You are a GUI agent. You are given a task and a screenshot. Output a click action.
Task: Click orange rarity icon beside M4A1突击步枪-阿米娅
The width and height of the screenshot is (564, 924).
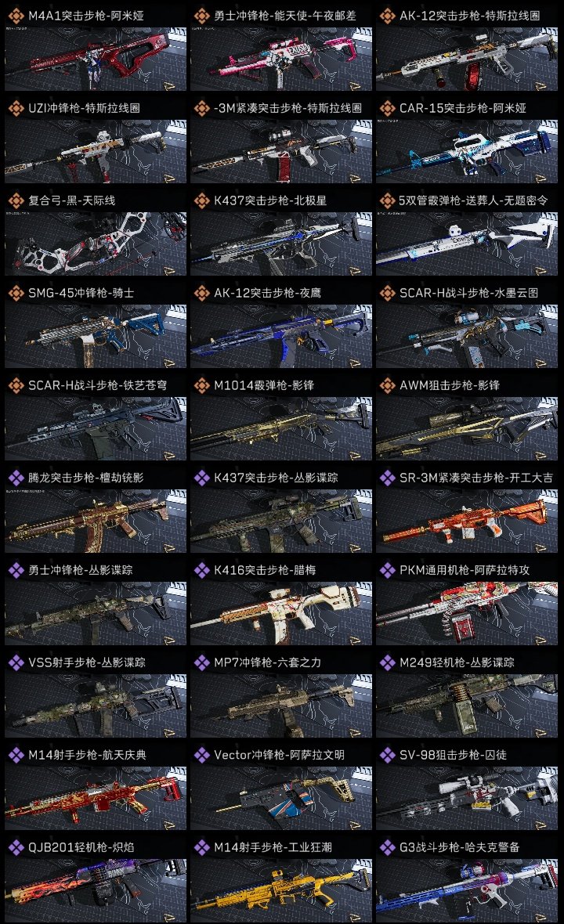pyautogui.click(x=16, y=16)
